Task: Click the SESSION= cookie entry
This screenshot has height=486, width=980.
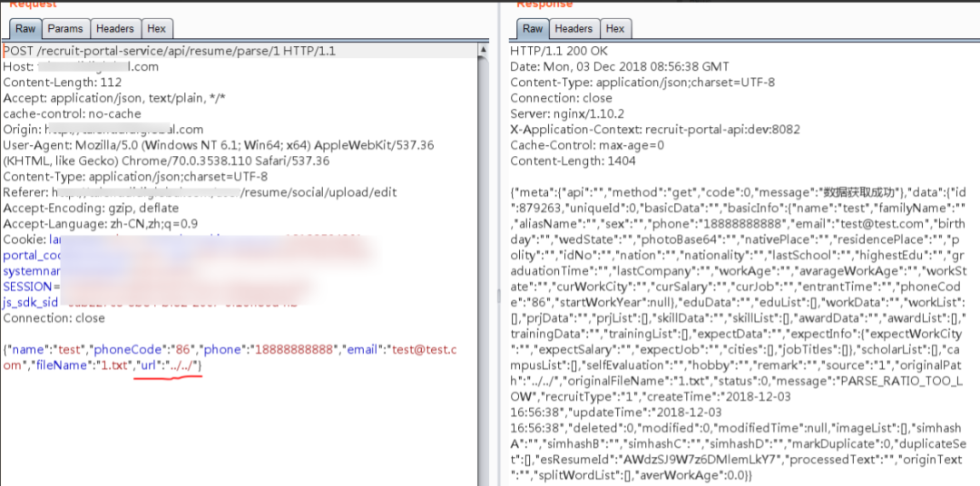Action: pos(31,287)
